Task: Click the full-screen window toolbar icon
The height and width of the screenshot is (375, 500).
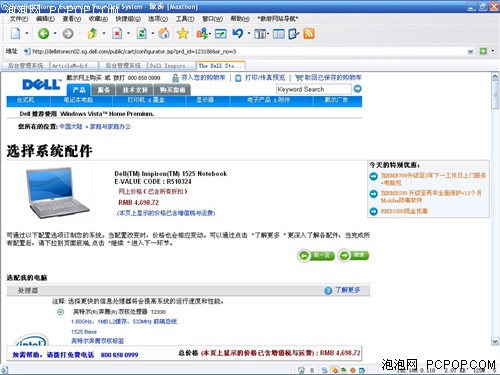Action: 220,34
